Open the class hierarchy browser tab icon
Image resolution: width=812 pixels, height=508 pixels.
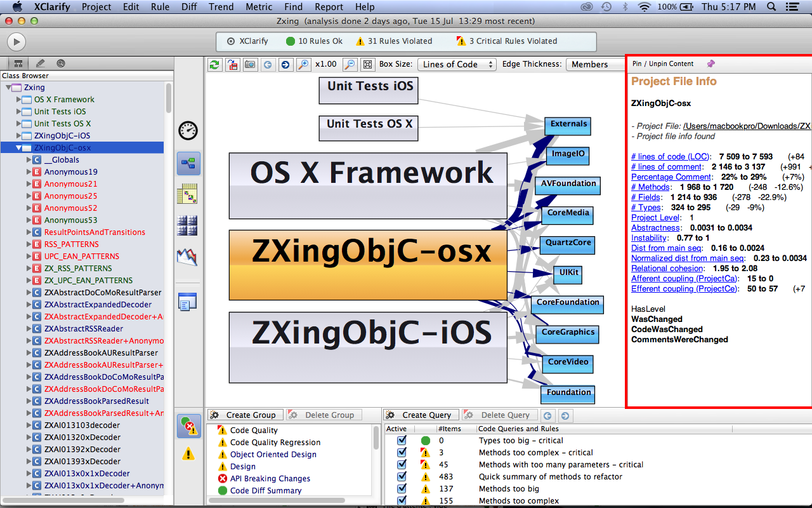18,63
